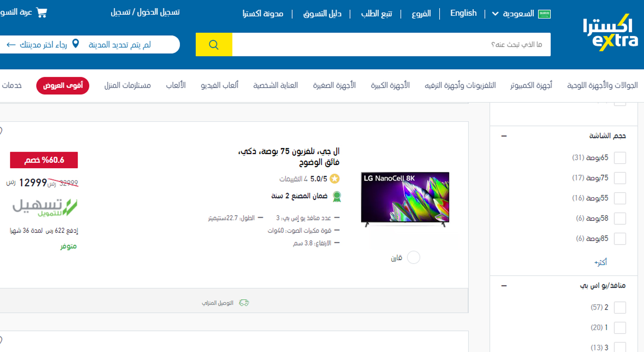Open مستلزمات المنزل category menu
Image resolution: width=644 pixels, height=352 pixels.
[x=128, y=85]
